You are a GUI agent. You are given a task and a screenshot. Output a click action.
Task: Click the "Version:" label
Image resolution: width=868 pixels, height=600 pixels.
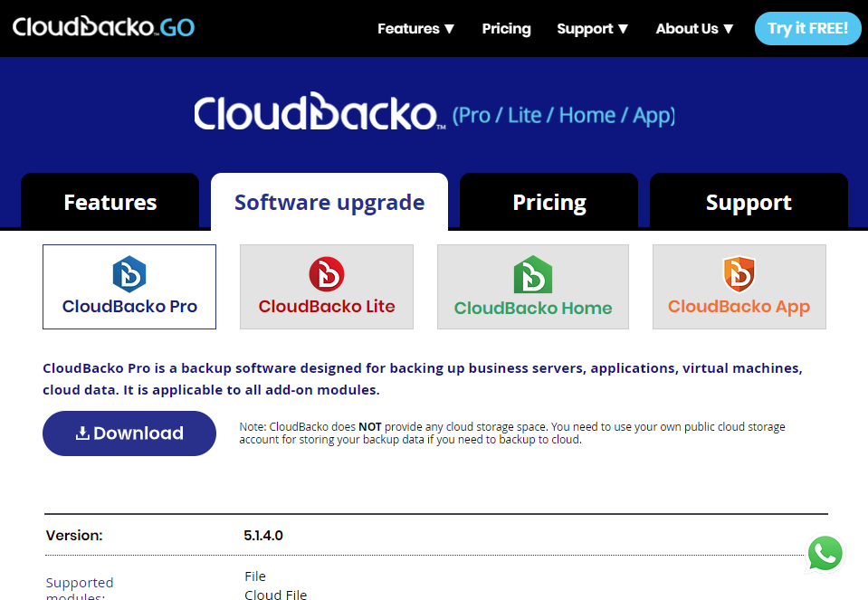(74, 535)
